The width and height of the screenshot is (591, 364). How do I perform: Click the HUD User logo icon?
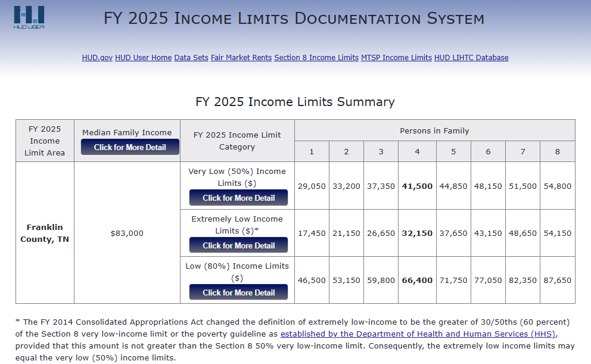pos(29,17)
